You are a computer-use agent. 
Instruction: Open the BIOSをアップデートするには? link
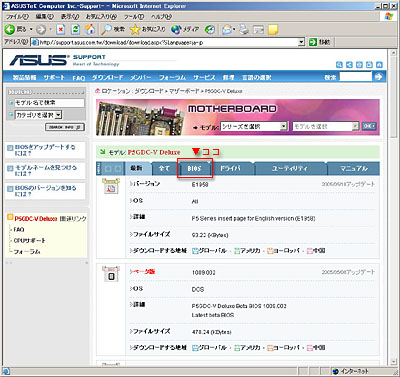point(45,150)
